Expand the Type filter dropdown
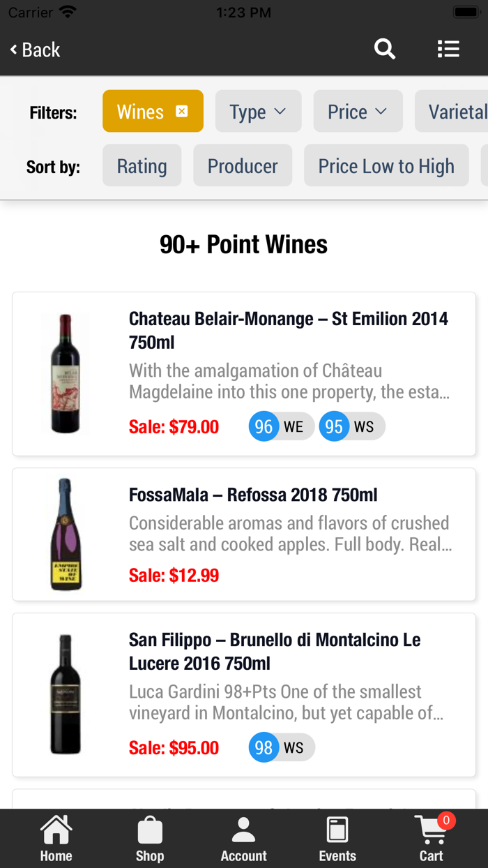 tap(258, 112)
